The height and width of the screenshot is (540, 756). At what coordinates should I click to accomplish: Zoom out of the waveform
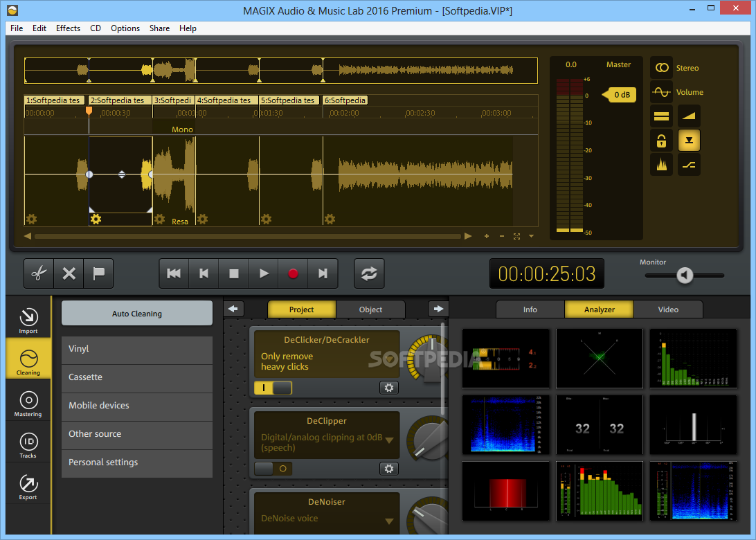[x=502, y=236]
